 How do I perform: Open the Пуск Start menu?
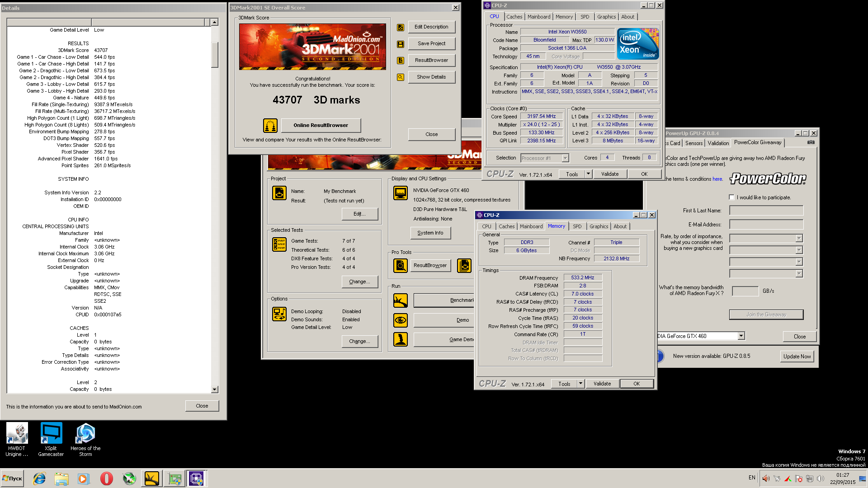click(x=13, y=479)
